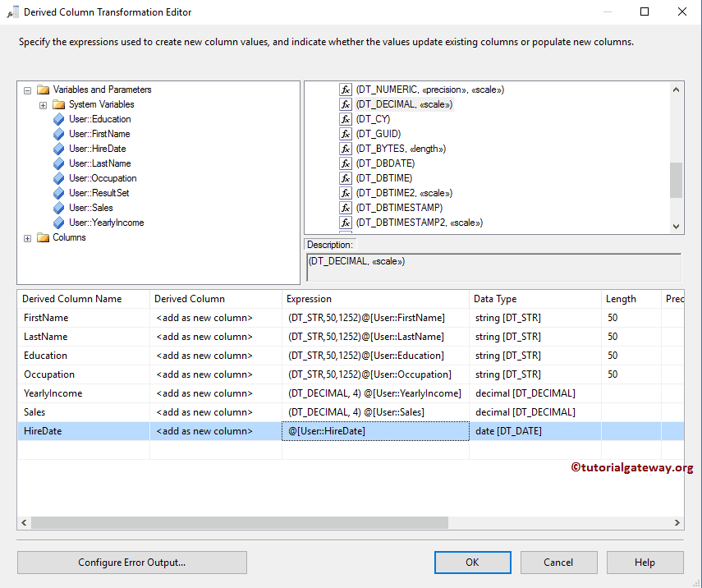Expand the Columns folder
This screenshot has width=702, height=588.
28,237
